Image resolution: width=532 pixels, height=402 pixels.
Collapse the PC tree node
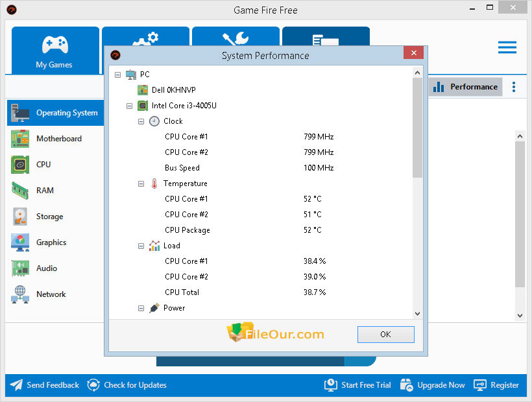[x=117, y=75]
